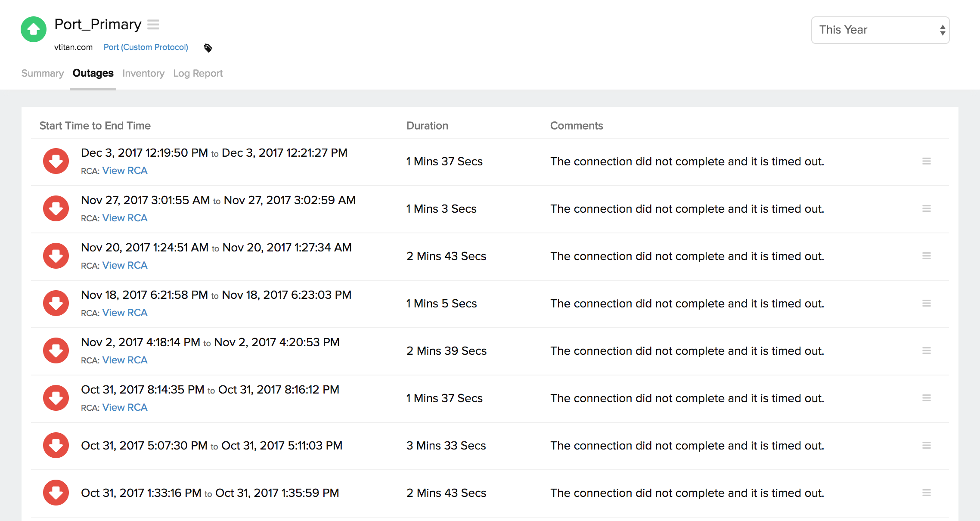View RCA for the Oct 31 8:14 PM outage
Screen dimensions: 980x521
tap(124, 407)
